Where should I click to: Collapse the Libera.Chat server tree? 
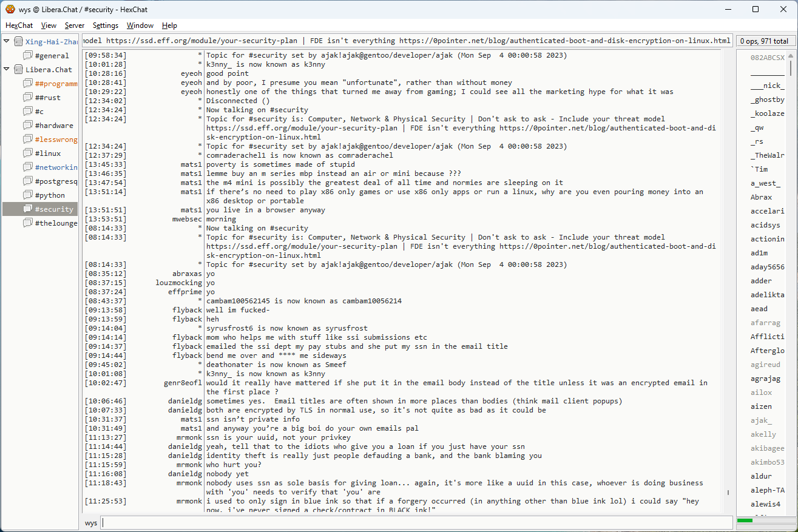point(7,69)
